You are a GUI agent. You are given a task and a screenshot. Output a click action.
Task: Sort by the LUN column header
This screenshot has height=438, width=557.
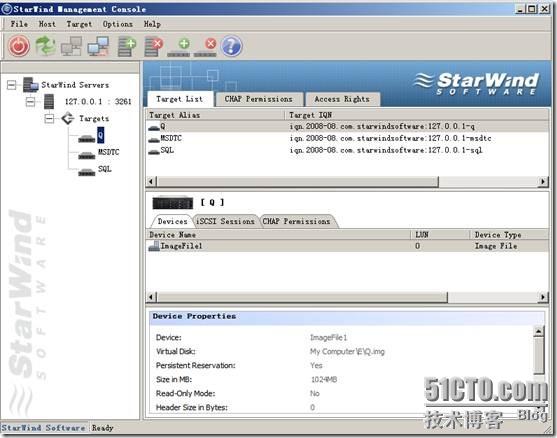tap(440, 235)
